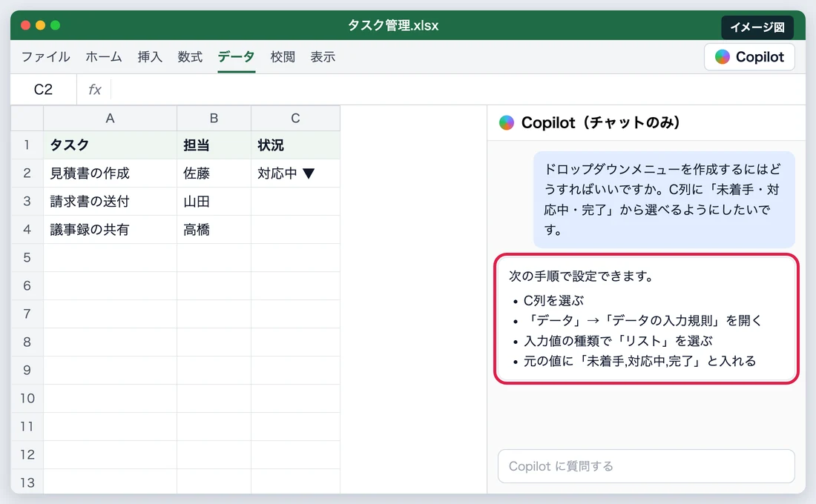Image resolution: width=816 pixels, height=504 pixels.
Task: Click the 状況 header cell
Action: pyautogui.click(x=295, y=145)
